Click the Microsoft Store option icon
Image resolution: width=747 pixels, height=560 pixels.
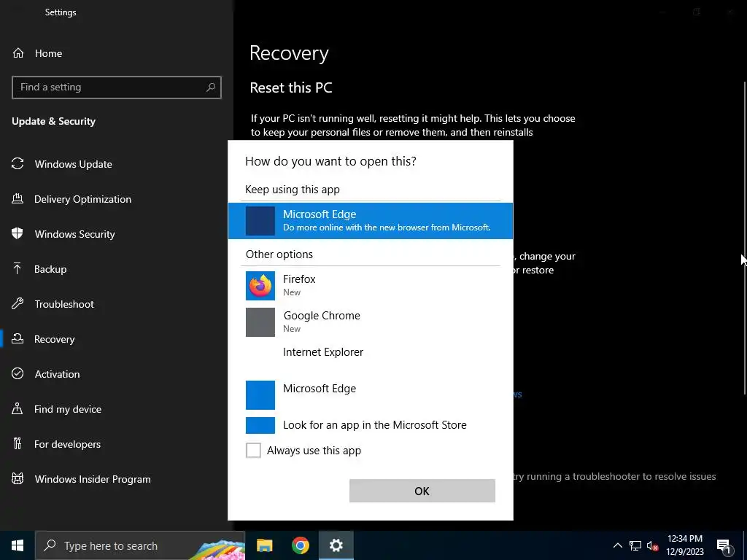click(x=260, y=425)
